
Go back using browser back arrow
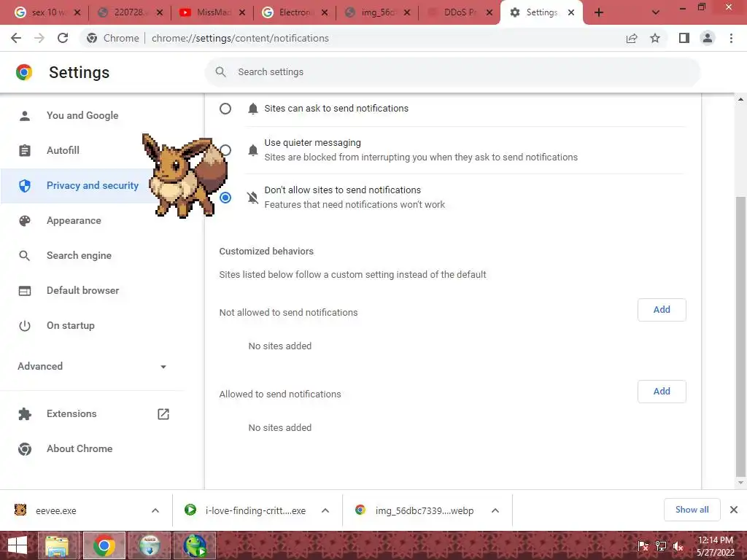(16, 38)
